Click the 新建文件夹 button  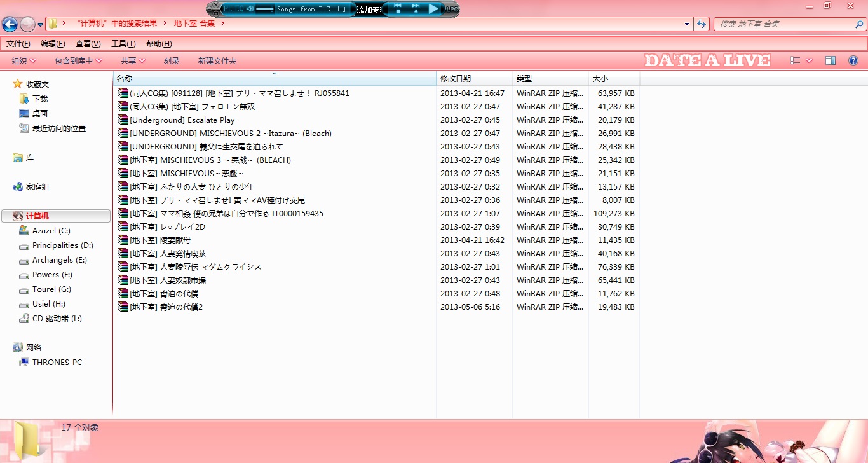click(217, 61)
